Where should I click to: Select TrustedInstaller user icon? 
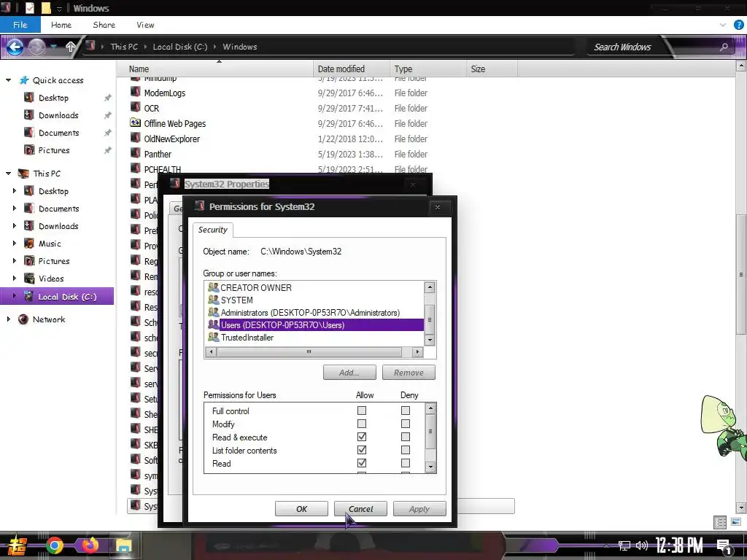point(214,337)
